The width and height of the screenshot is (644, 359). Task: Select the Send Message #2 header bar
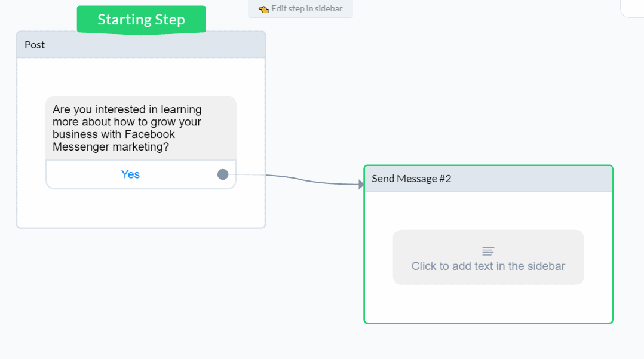[488, 179]
